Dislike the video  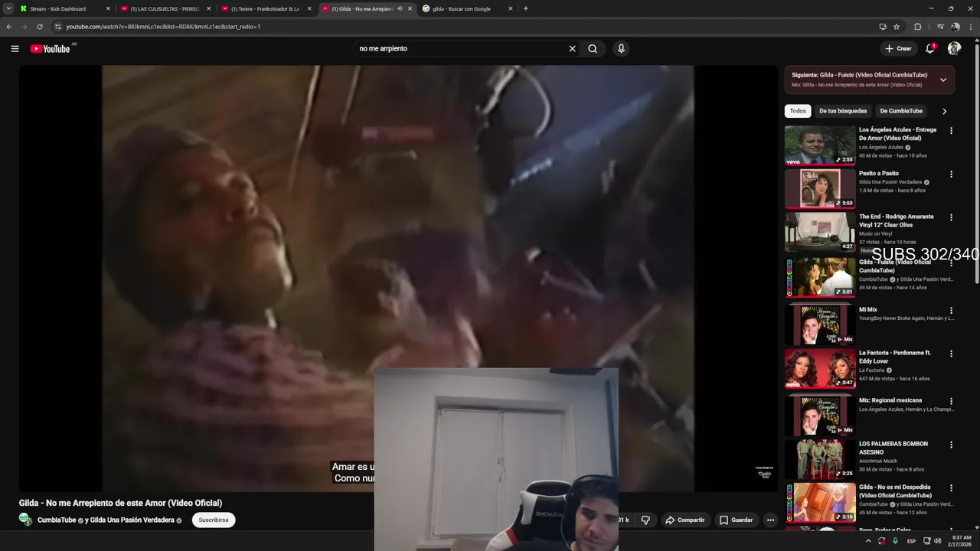(x=645, y=520)
